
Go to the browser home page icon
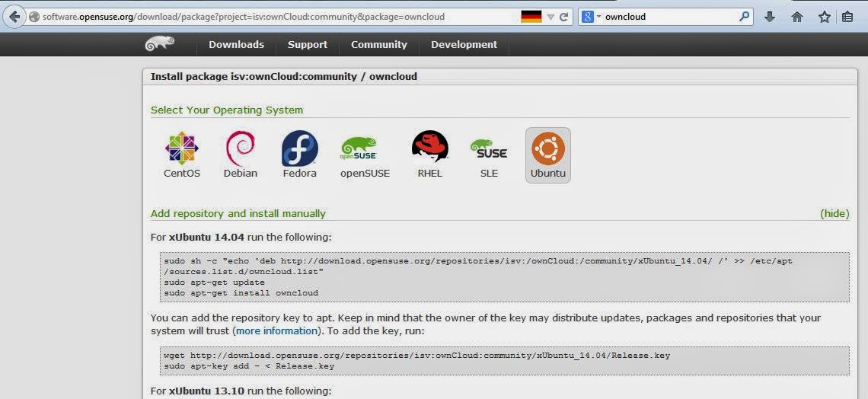[x=797, y=17]
